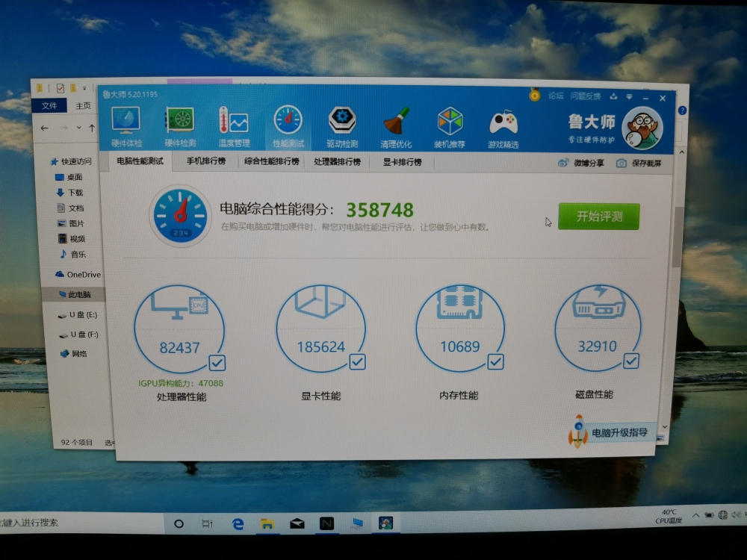Viewport: 747px width, 560px height.
Task: Click the taskbar search box
Action: point(81,523)
